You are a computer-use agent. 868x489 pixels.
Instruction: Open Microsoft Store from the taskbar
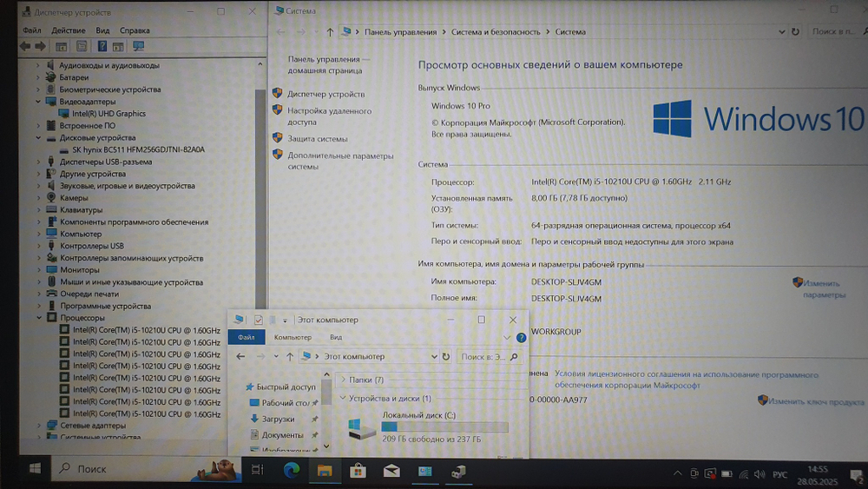click(x=358, y=471)
